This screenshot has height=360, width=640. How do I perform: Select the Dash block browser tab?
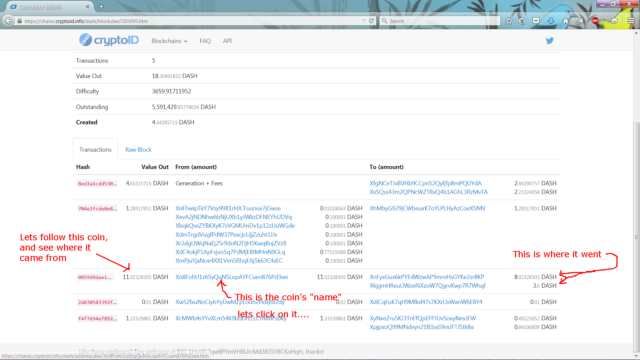click(49, 7)
